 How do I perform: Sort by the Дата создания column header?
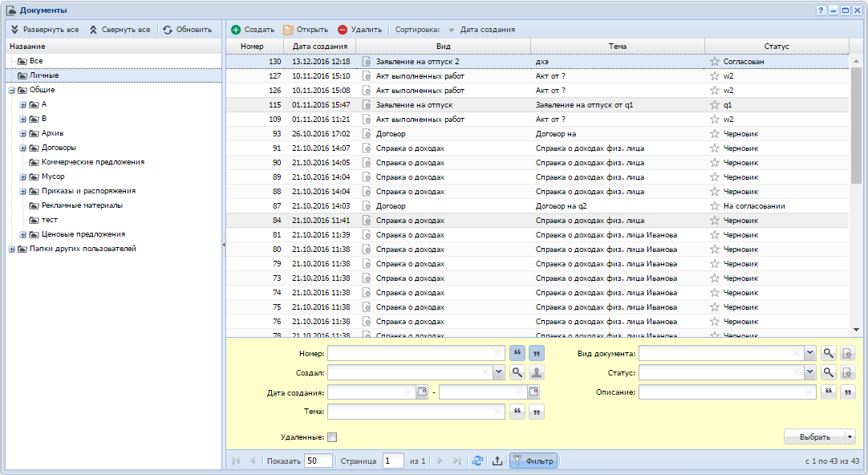pos(320,47)
